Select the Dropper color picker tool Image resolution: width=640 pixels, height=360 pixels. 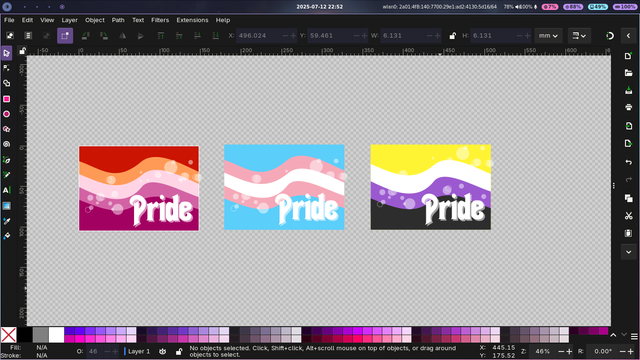7,221
